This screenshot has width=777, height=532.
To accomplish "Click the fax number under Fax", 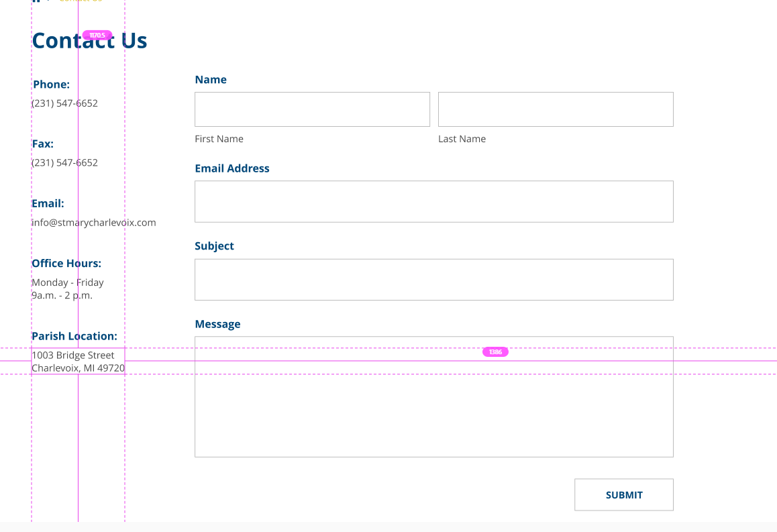I will (65, 163).
